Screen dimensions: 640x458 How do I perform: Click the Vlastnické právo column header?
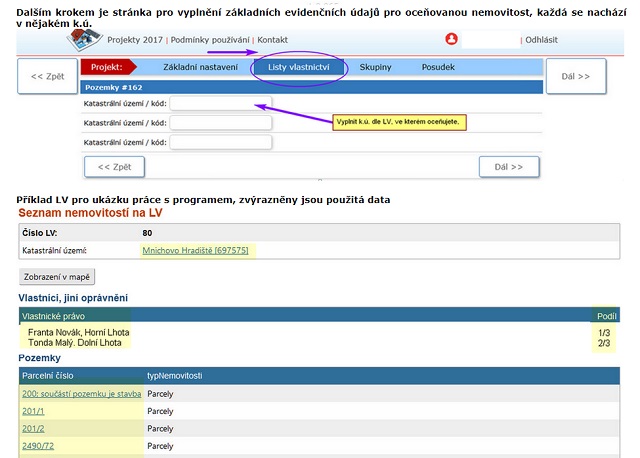click(x=53, y=316)
